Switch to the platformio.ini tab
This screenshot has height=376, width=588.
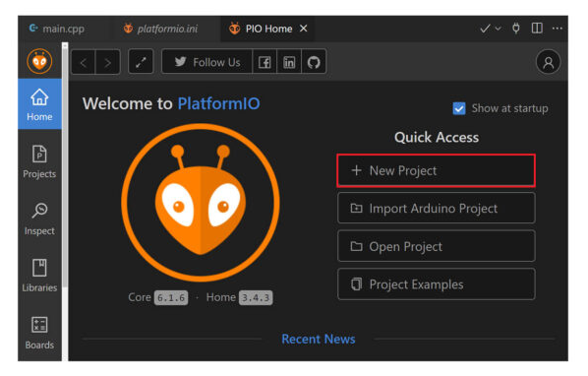(x=160, y=29)
